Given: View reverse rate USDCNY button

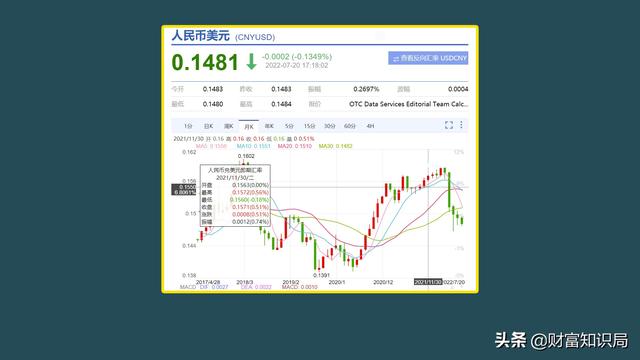Looking at the screenshot, I should tap(428, 58).
